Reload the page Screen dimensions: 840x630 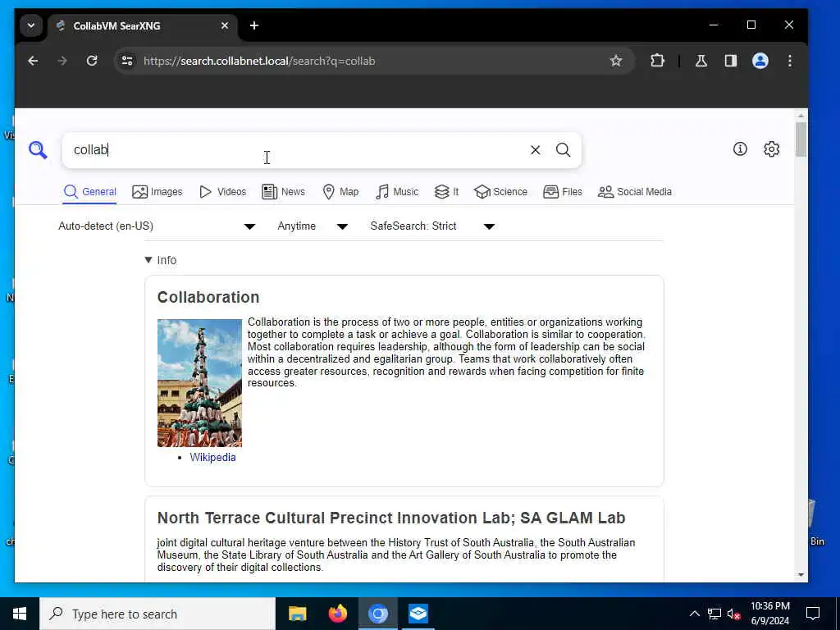click(x=92, y=61)
